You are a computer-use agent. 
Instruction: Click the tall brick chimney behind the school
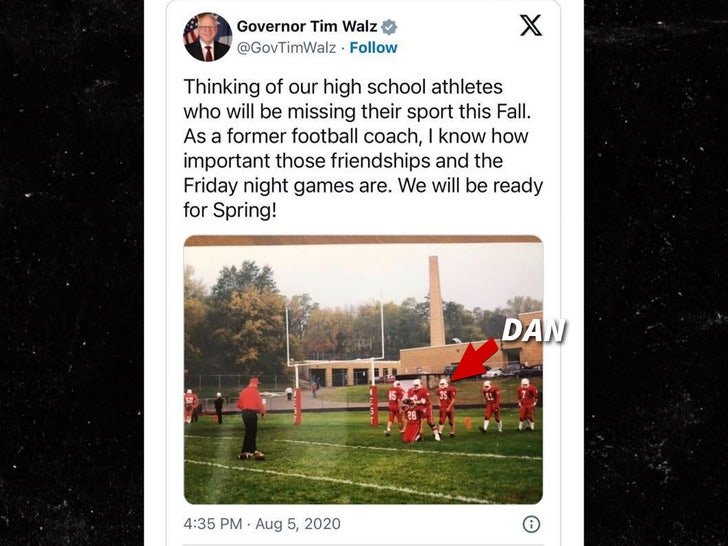pyautogui.click(x=436, y=301)
